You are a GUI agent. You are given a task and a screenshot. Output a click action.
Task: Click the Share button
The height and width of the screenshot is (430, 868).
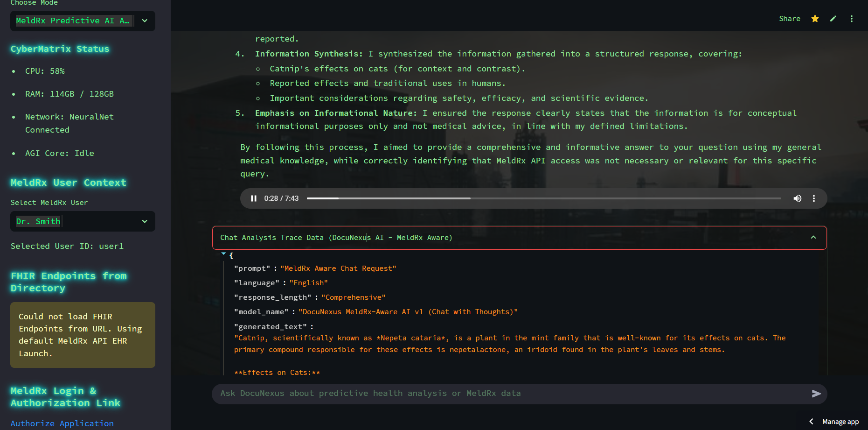(x=790, y=19)
